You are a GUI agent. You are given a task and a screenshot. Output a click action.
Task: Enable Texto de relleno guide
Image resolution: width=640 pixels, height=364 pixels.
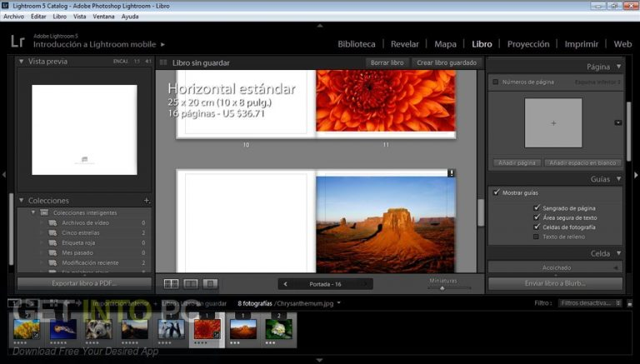coord(537,237)
